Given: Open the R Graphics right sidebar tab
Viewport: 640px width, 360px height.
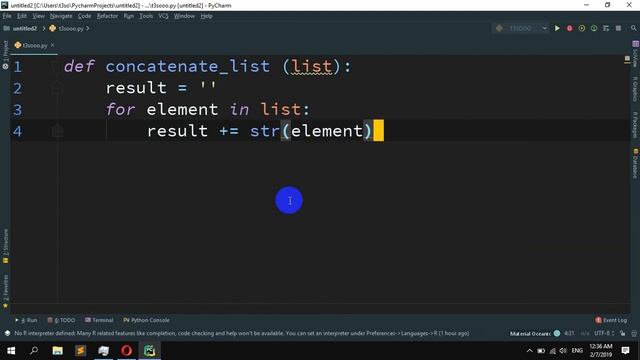Looking at the screenshot, I should [635, 89].
